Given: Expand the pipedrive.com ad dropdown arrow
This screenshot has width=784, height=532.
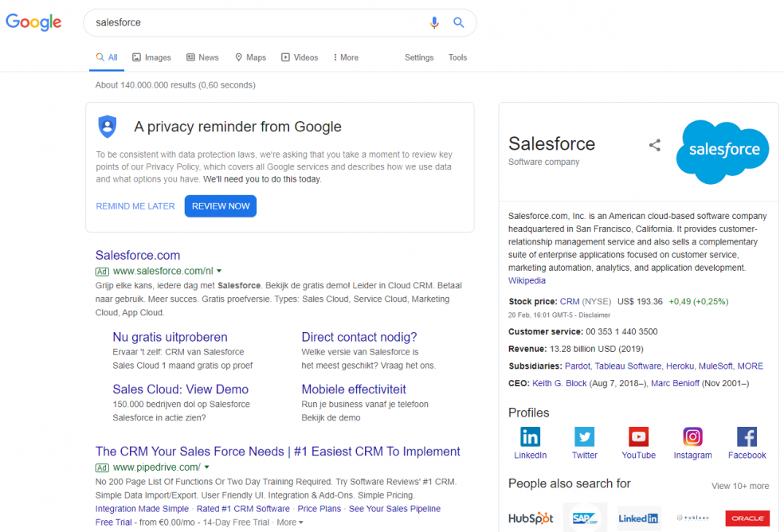Looking at the screenshot, I should (x=206, y=467).
